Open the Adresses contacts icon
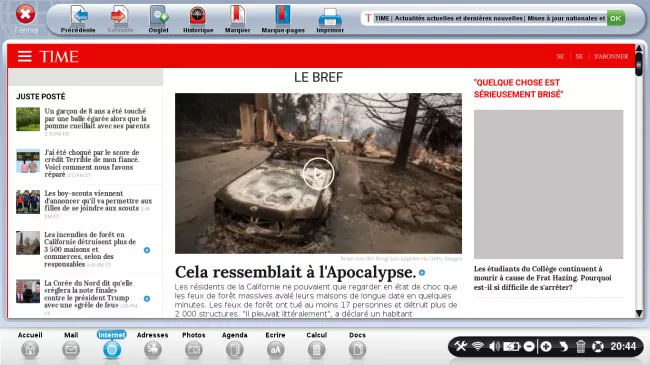 pos(153,350)
